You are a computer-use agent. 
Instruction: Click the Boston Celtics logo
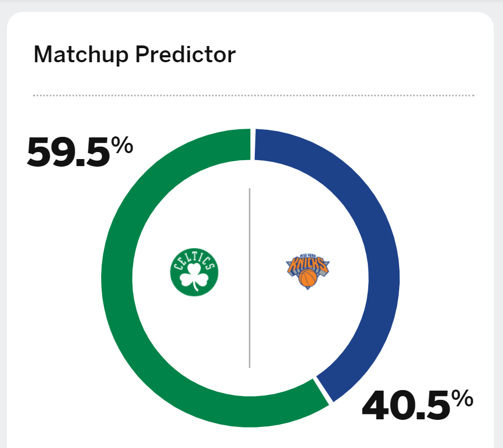point(194,272)
